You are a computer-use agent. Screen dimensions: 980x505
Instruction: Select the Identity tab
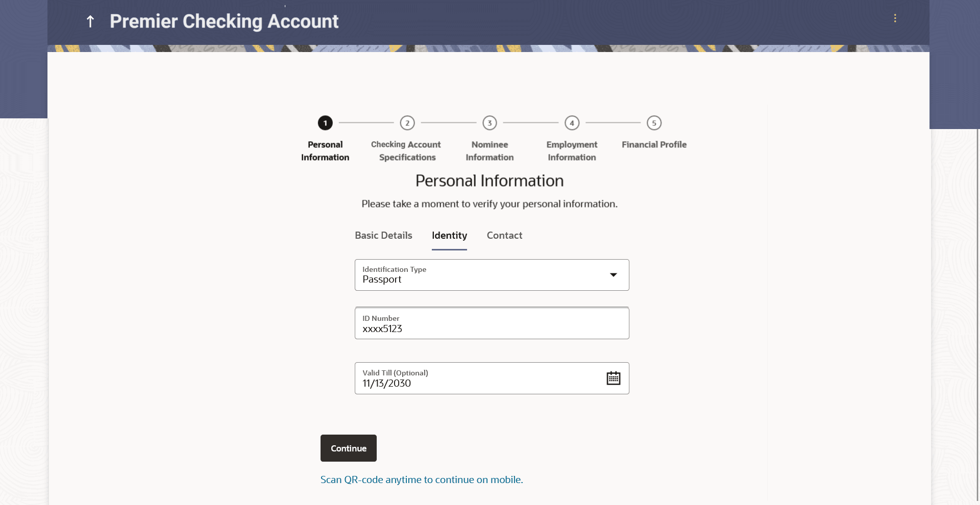click(449, 236)
